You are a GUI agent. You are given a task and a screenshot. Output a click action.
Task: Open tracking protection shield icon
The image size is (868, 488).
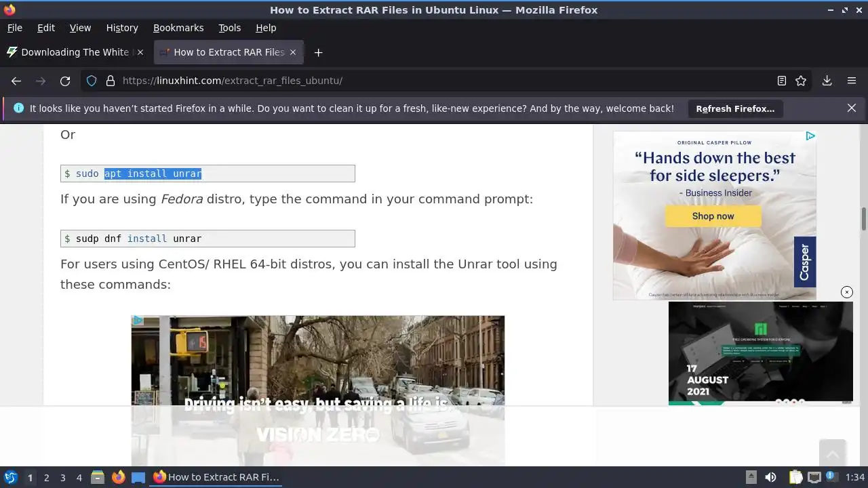pos(92,81)
